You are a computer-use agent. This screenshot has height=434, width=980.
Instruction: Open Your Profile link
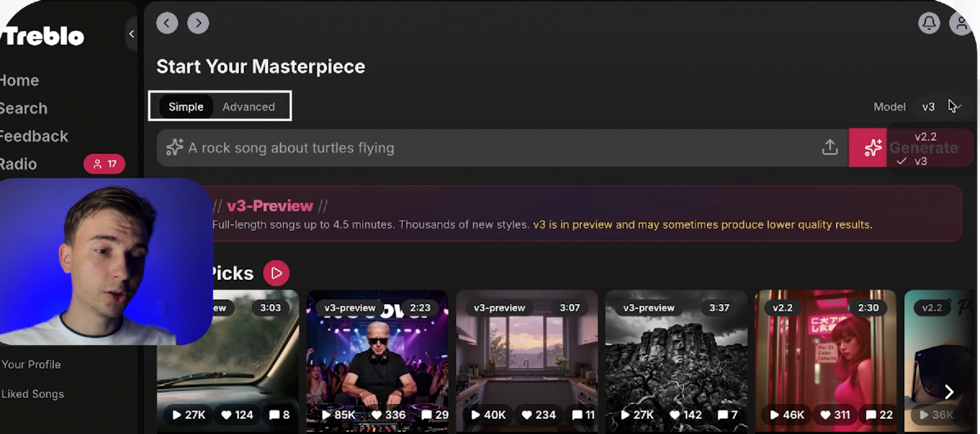pyautogui.click(x=31, y=364)
